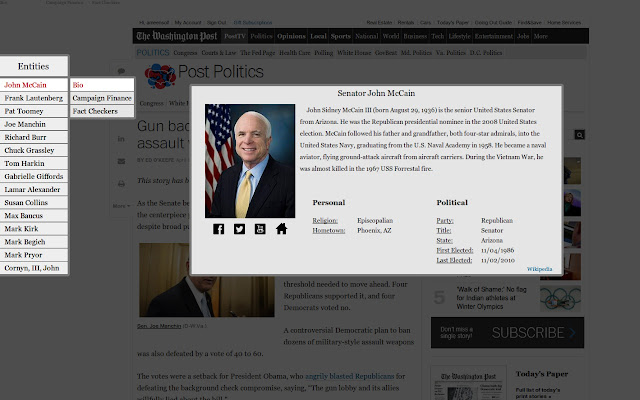
Task: Open McCain's YouTube icon
Action: coord(260,229)
